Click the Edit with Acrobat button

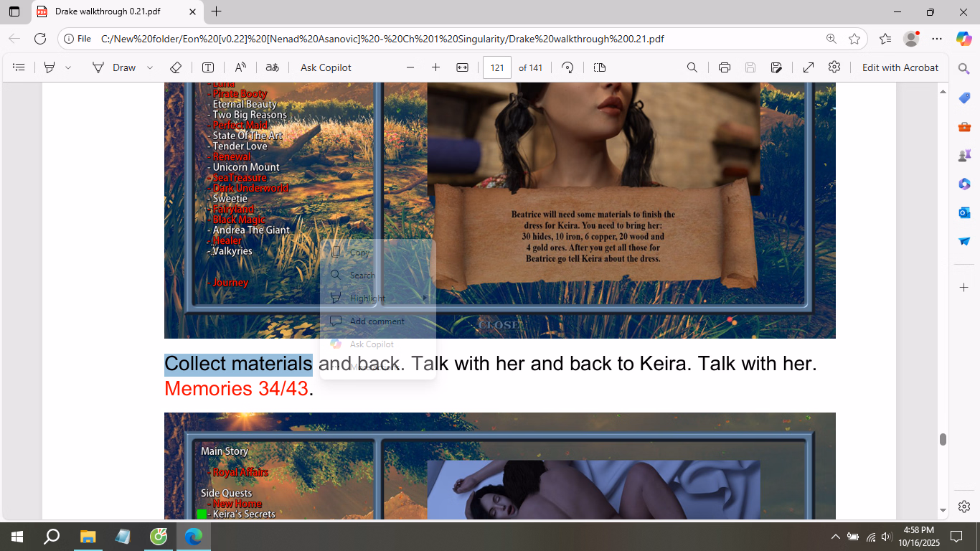900,67
